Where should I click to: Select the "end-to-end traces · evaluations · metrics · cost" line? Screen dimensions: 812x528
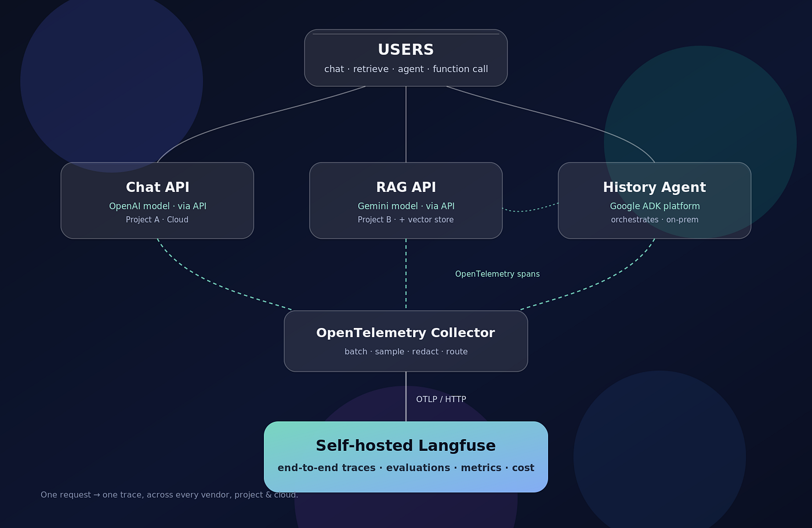click(x=406, y=468)
